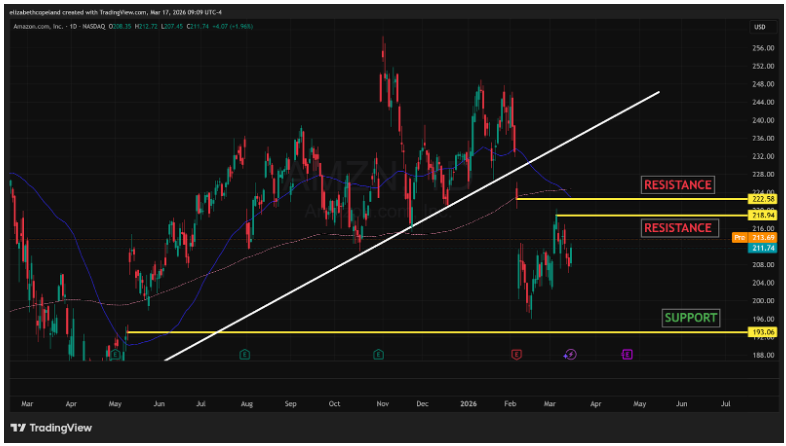Click the 211.74 last price label
Image resolution: width=786 pixels, height=446 pixels.
(x=763, y=248)
